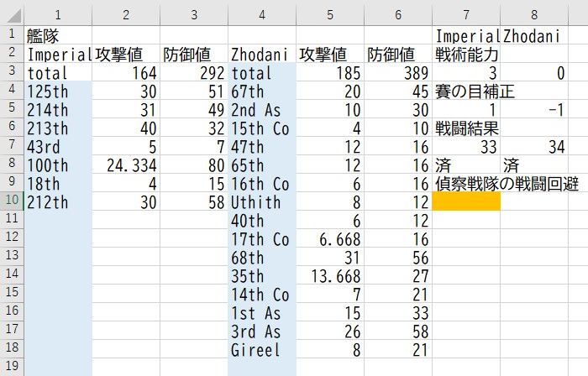Viewport: 588px width, 376px height.
Task: Click the 戦闘結果 cell
Action: [466, 128]
